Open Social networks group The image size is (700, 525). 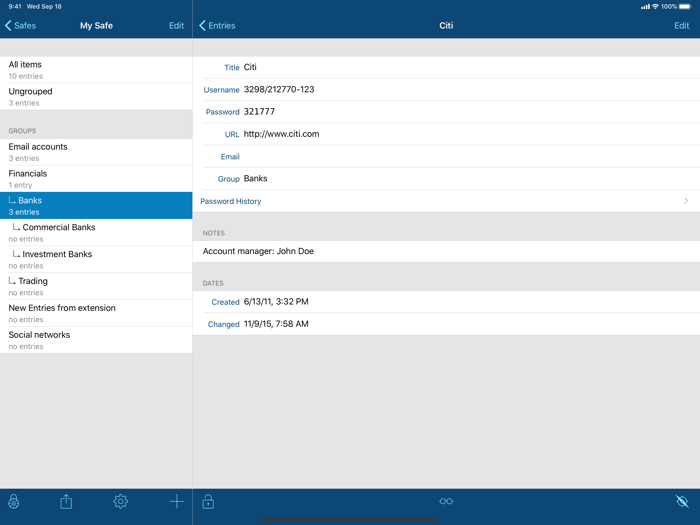(x=96, y=340)
